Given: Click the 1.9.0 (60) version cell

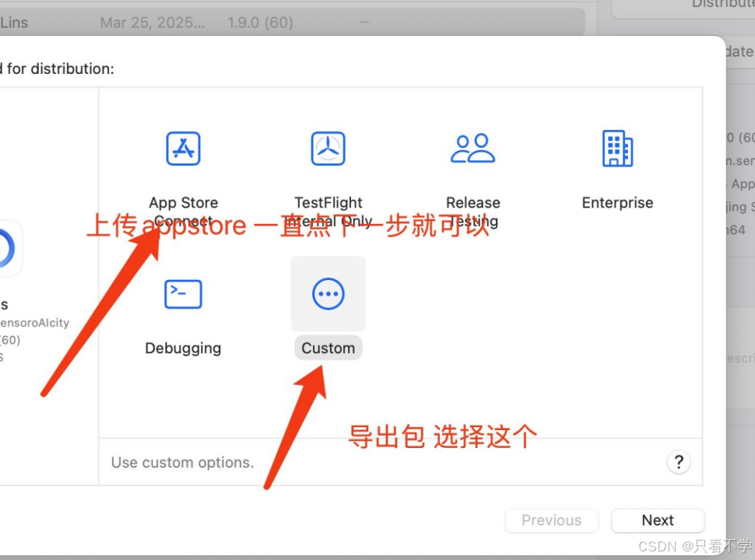Looking at the screenshot, I should tap(260, 23).
